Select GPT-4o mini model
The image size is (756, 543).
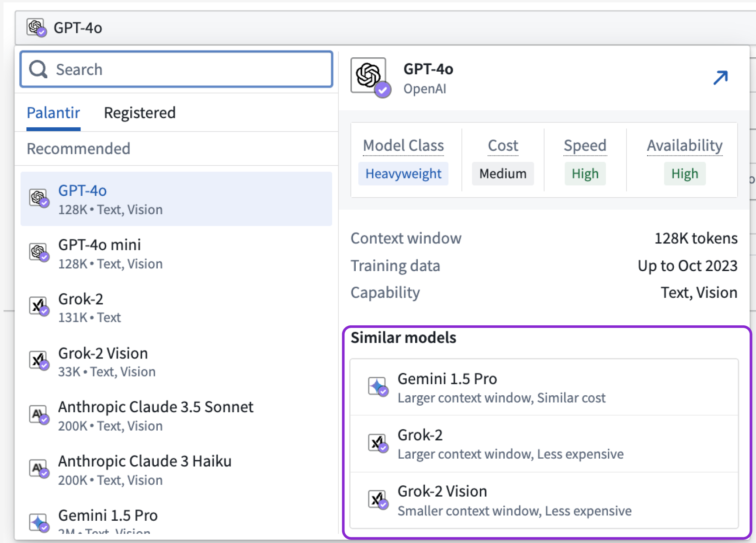tap(176, 253)
